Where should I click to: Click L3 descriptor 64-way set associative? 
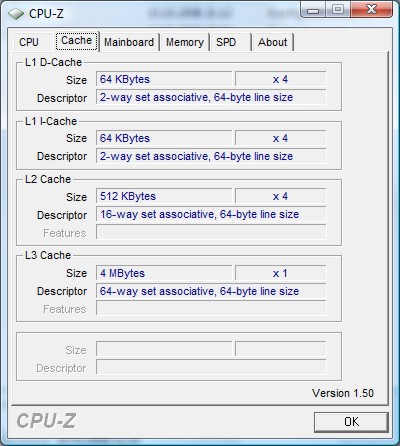coord(211,291)
